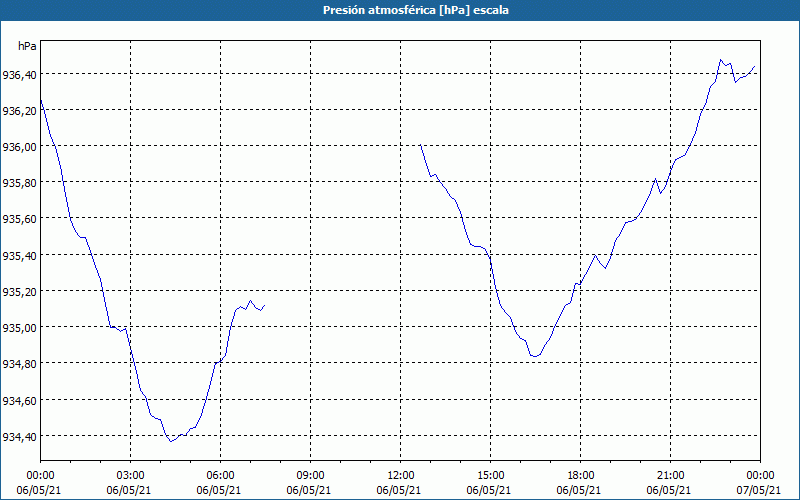Click the 06/05/21 date under 00:00
800x500 pixels.
(39, 490)
